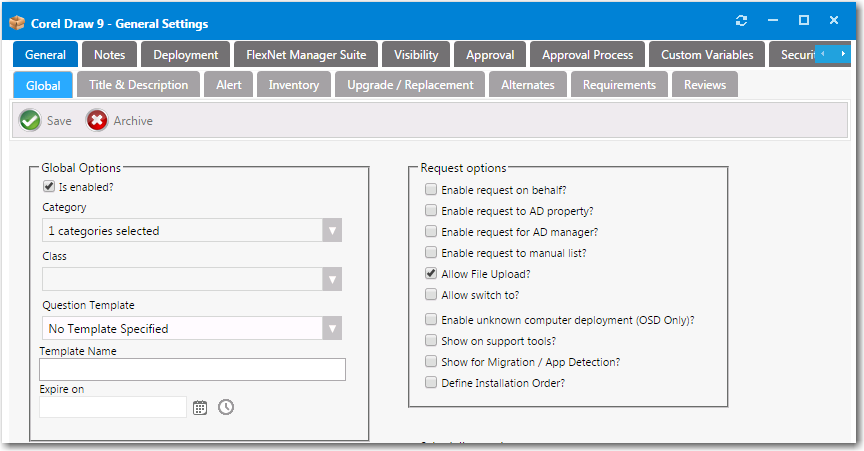Click the red Archive X icon
864x451 pixels.
click(97, 121)
